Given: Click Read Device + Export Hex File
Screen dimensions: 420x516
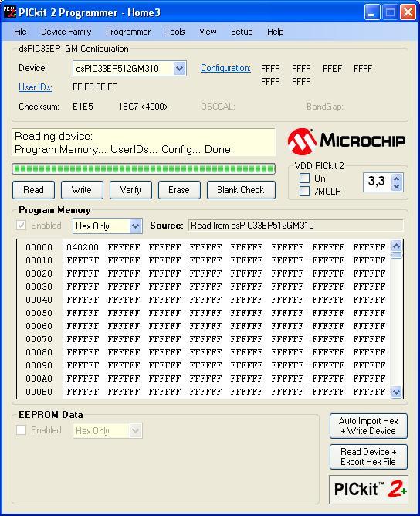Looking at the screenshot, I should coord(368,457).
